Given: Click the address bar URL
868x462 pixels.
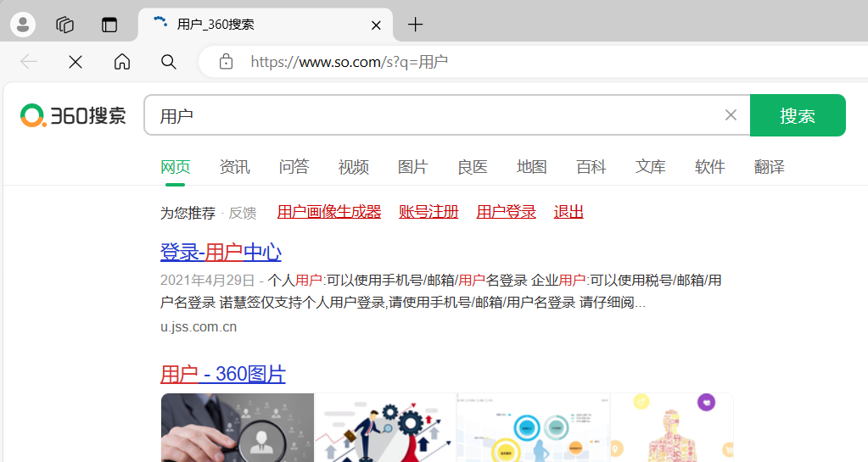Looking at the screenshot, I should (x=349, y=61).
